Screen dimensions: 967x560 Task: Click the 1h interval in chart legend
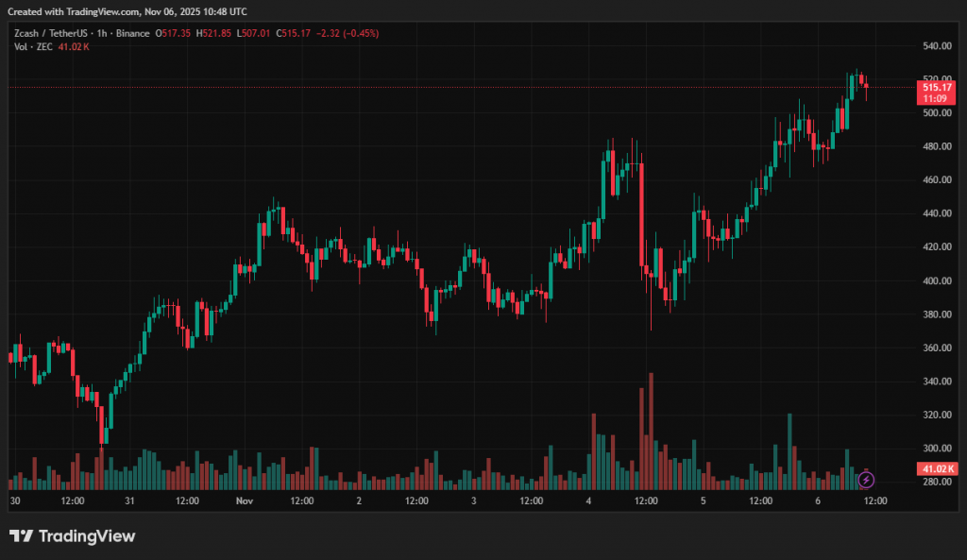pos(103,34)
